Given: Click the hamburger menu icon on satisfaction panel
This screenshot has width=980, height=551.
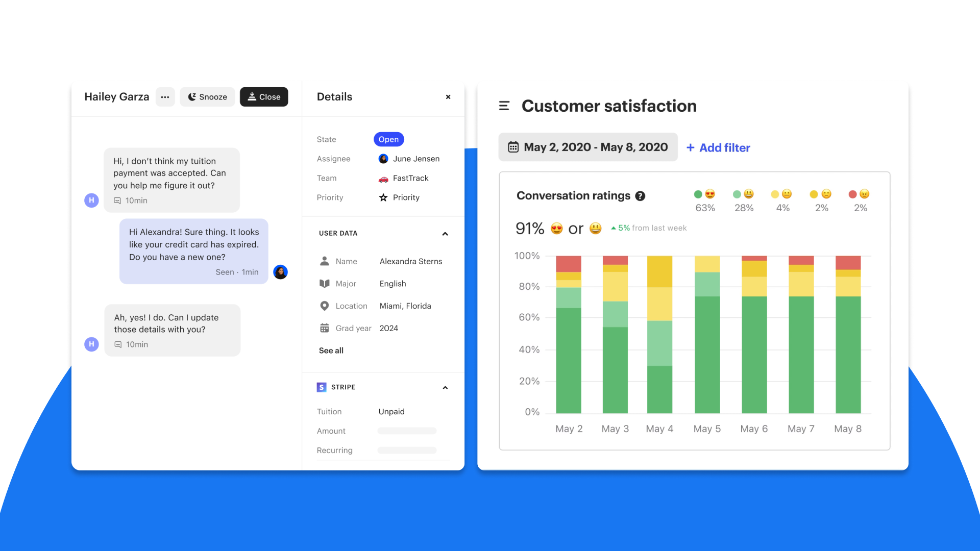Looking at the screenshot, I should 504,105.
